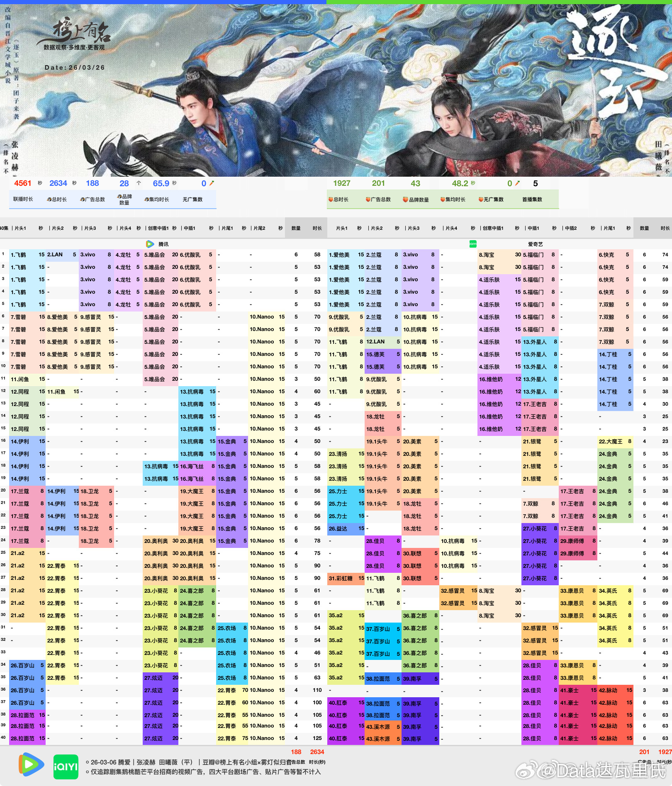Click the blue 28 brand count
This screenshot has height=786, width=672.
pyautogui.click(x=124, y=183)
